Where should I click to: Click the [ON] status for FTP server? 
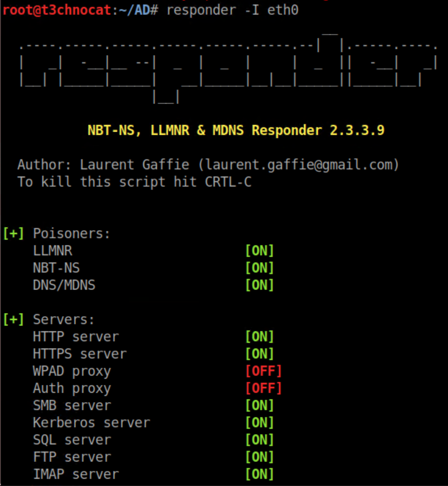click(259, 457)
